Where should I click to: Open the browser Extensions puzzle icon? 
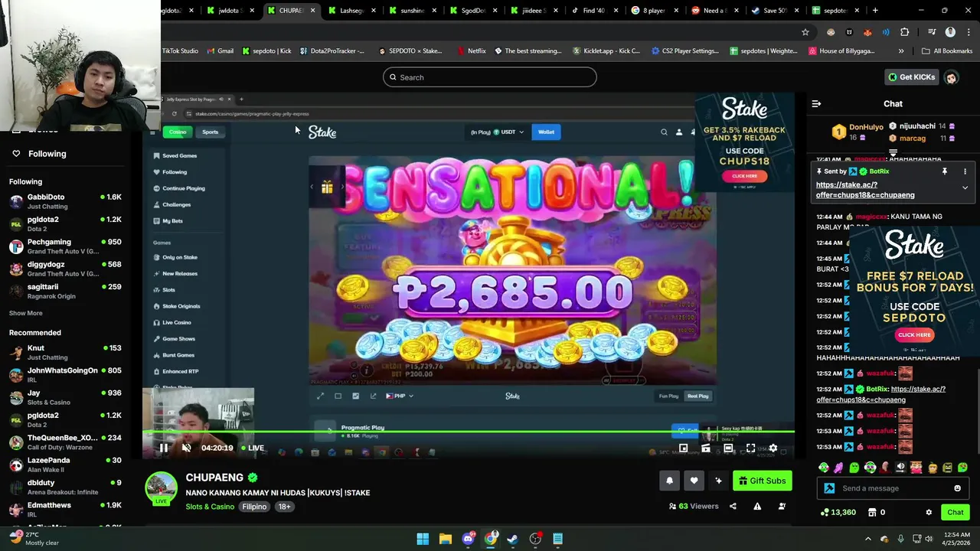click(x=904, y=32)
